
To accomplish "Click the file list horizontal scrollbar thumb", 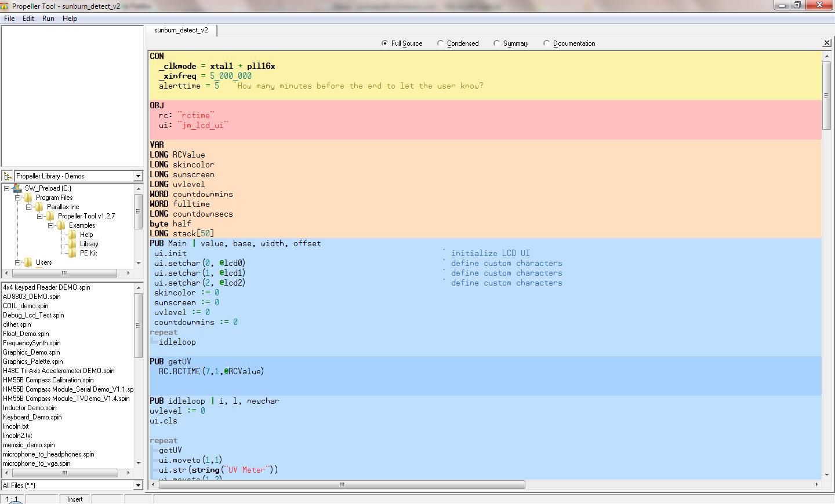I will [x=64, y=473].
